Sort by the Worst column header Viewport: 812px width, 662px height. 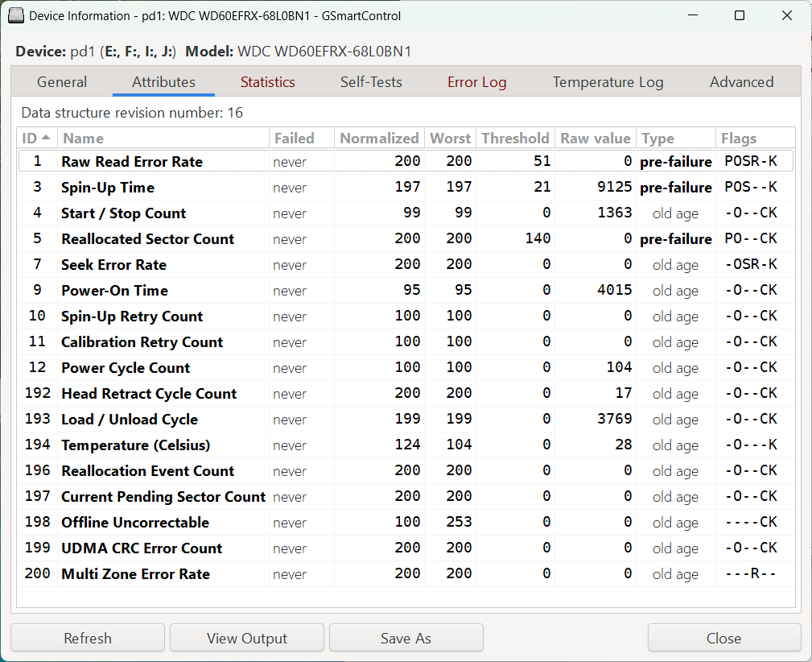click(451, 138)
